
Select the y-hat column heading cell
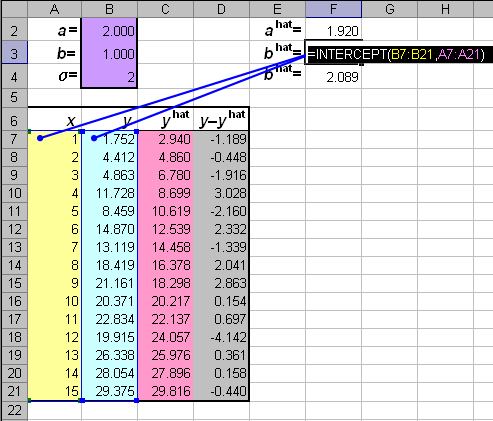coord(166,119)
